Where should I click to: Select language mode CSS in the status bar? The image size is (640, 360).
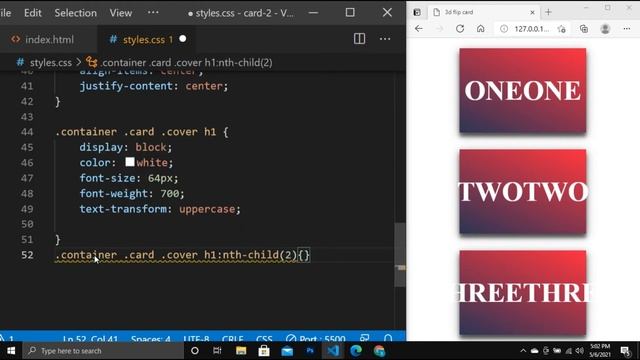264,339
